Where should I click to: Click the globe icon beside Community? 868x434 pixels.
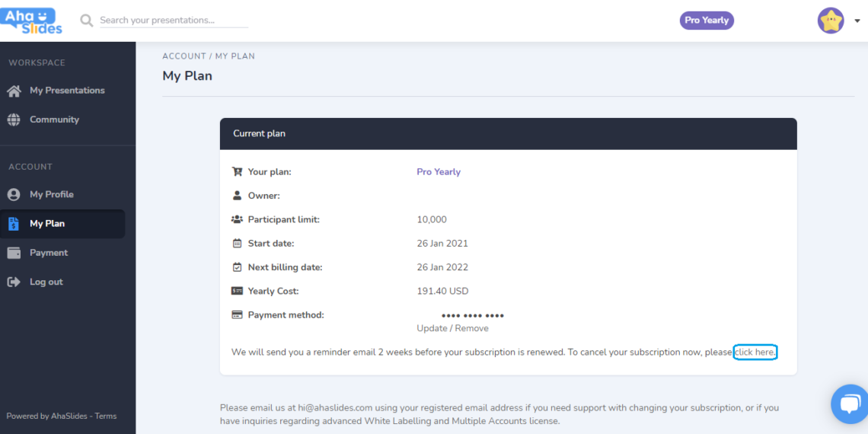pyautogui.click(x=14, y=120)
